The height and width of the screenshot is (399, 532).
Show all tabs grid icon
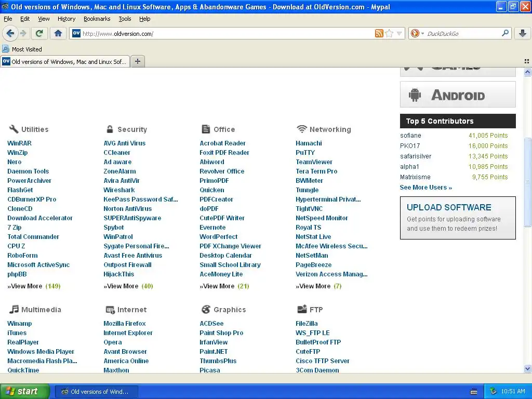pyautogui.click(x=527, y=61)
